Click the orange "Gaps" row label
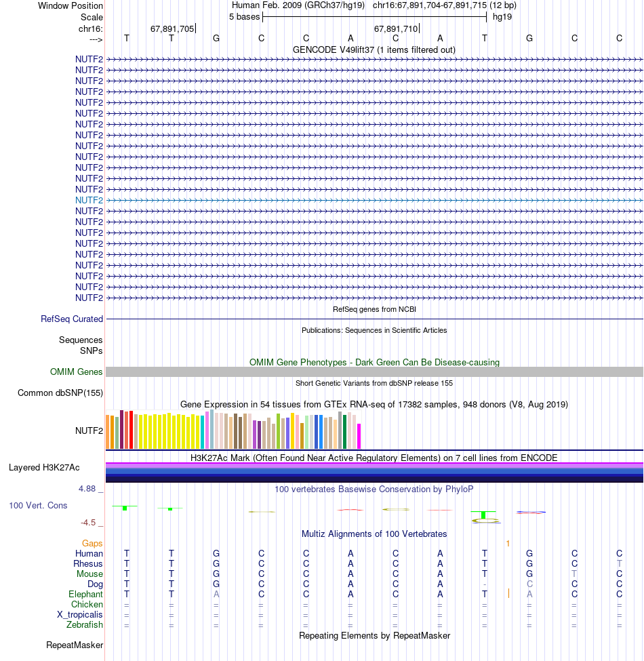Image resolution: width=644 pixels, height=661 pixels. pos(92,544)
